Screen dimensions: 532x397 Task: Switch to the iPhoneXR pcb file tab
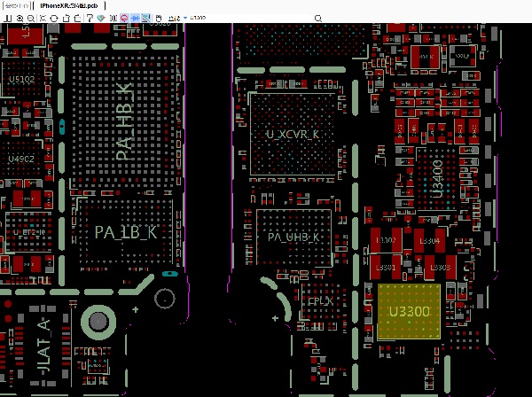(68, 5)
